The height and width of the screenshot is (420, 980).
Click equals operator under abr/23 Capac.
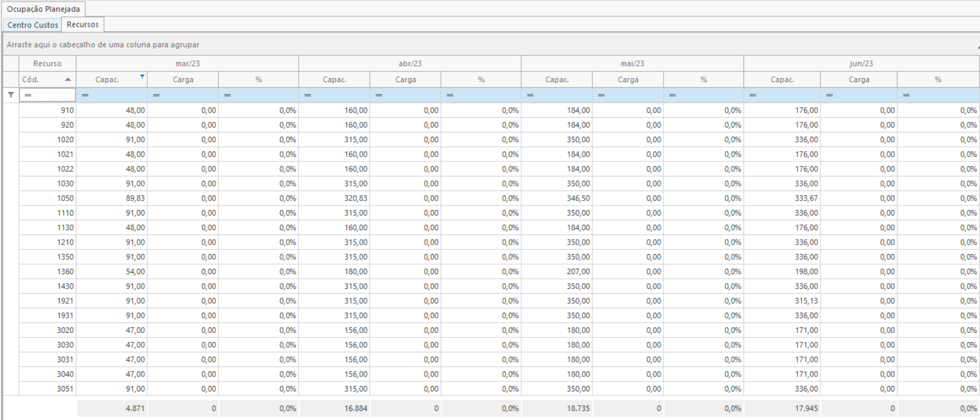pos(308,96)
